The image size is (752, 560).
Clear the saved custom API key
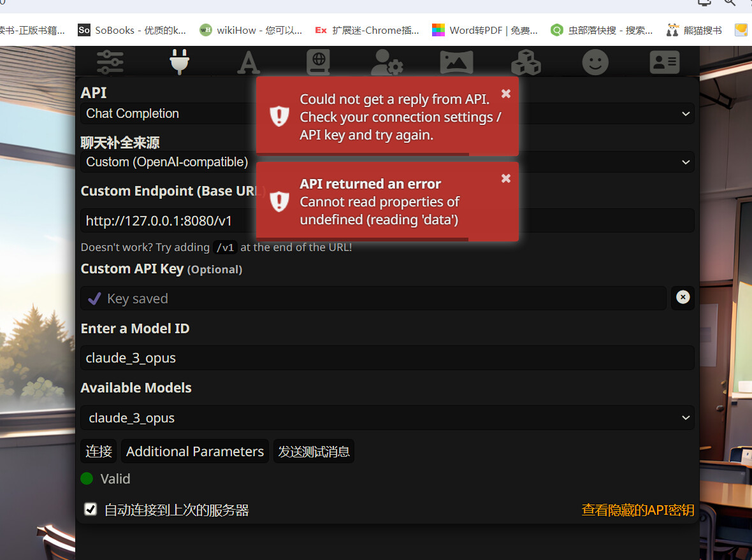pyautogui.click(x=683, y=298)
